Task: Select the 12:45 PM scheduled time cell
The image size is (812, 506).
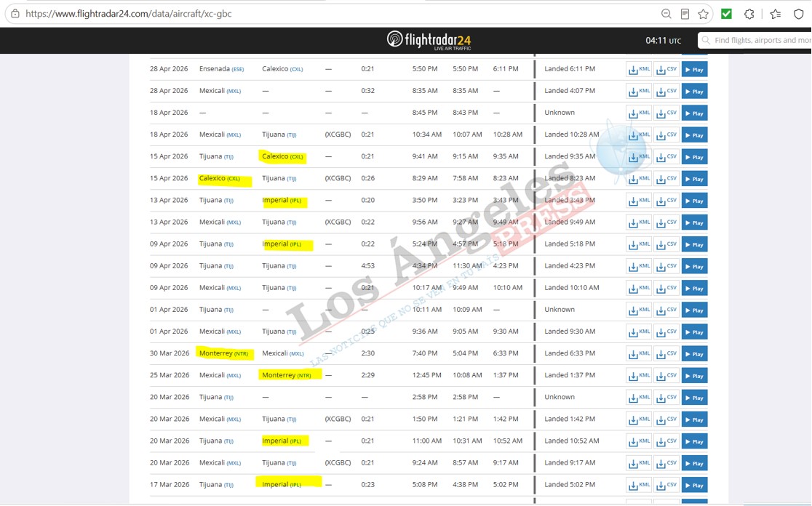Action: pyautogui.click(x=426, y=375)
